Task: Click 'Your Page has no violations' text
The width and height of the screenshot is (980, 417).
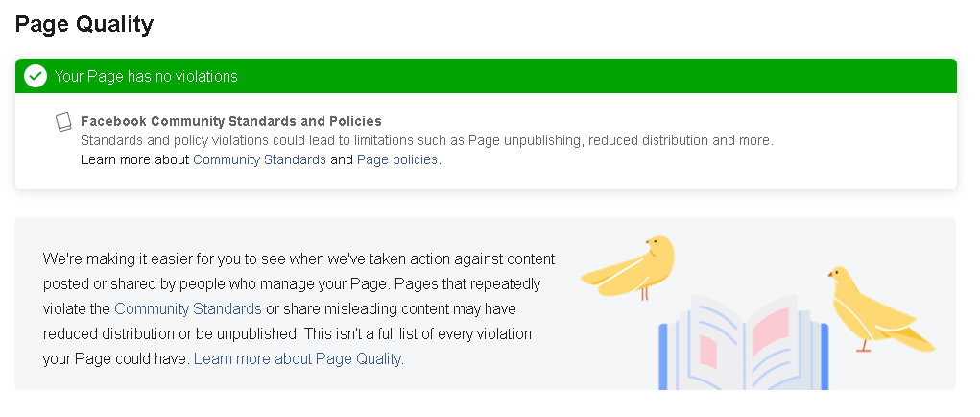Action: (x=146, y=76)
